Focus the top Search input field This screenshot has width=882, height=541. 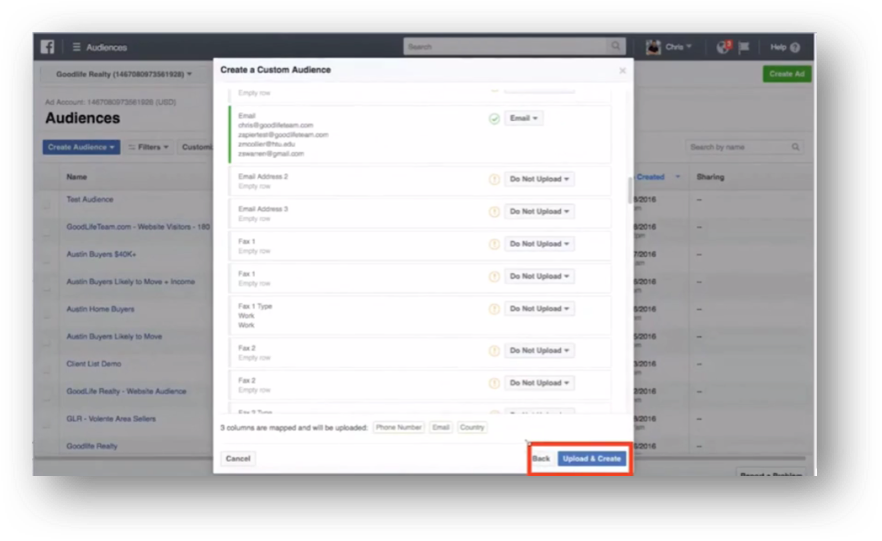(x=506, y=47)
